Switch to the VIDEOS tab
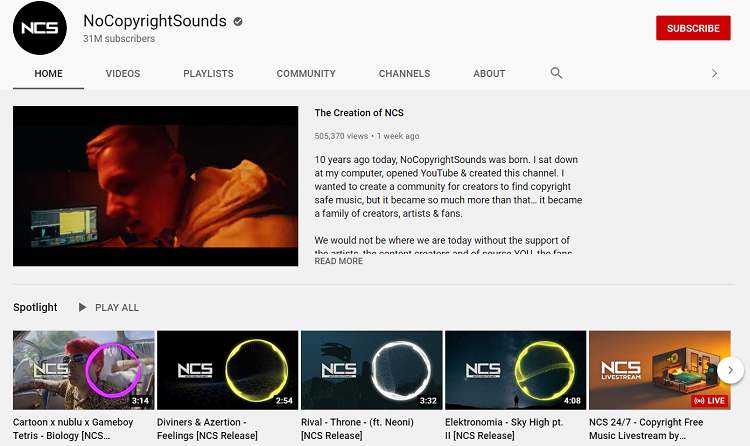Viewport: 750px width, 446px height. [123, 74]
